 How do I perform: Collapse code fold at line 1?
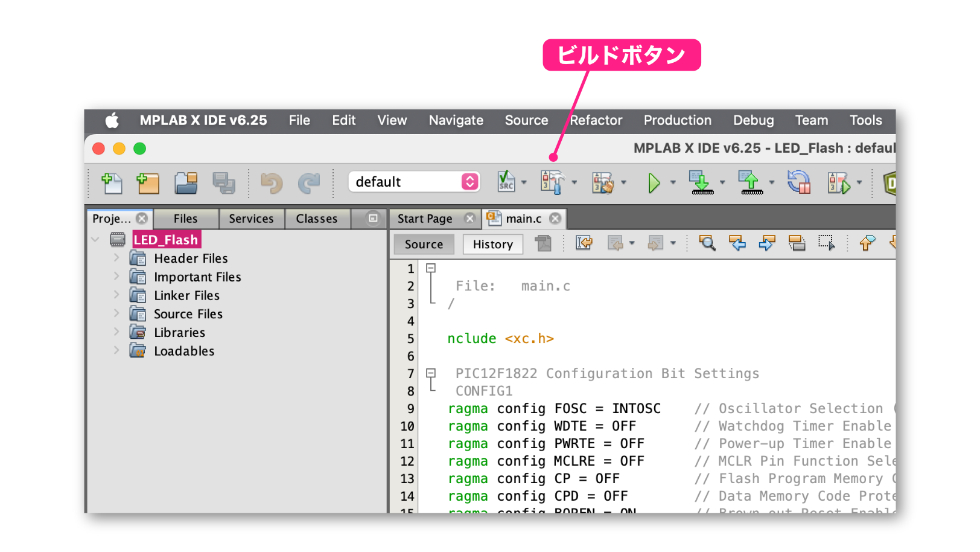tap(431, 268)
